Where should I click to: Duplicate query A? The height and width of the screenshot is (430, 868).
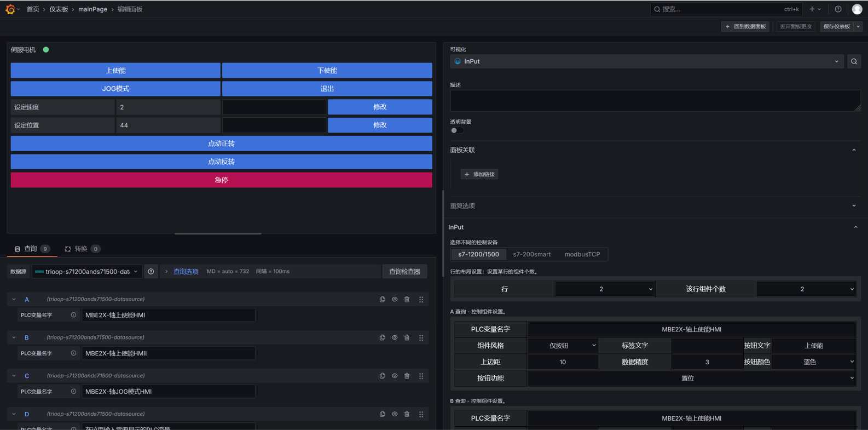(x=383, y=300)
